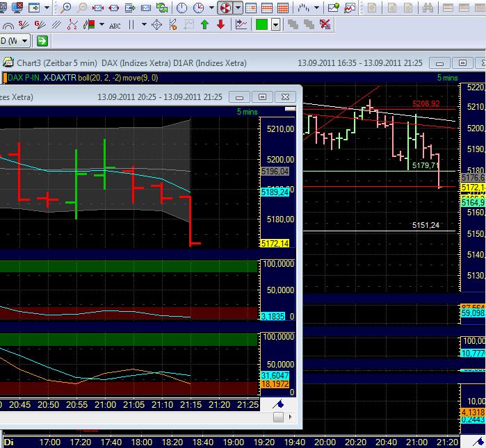Screen dimensions: 486x448
Task: Click the red 5208,92 line label
Action: pyautogui.click(x=426, y=103)
